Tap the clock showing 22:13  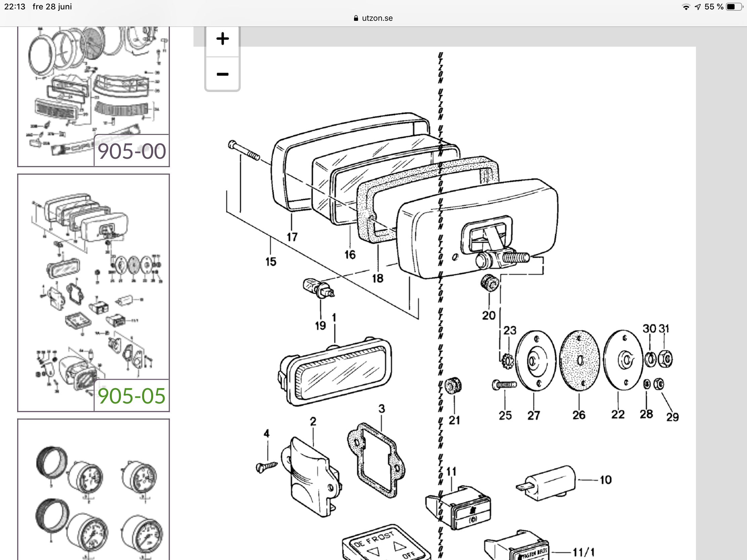[15, 7]
